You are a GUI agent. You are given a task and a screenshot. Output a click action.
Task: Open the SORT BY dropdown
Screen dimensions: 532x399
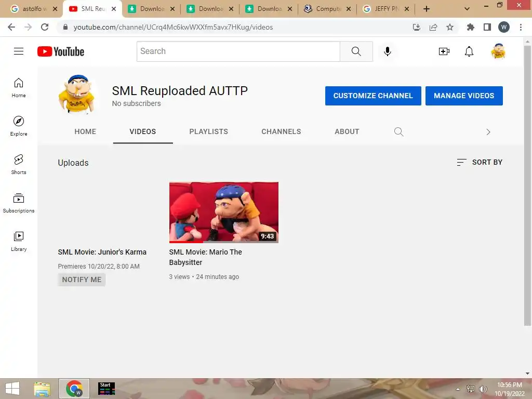480,162
